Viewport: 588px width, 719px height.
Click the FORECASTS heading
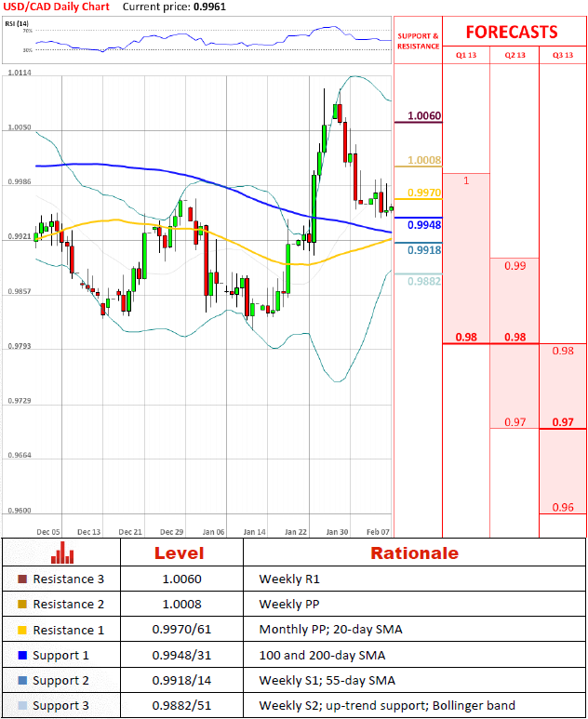(x=512, y=33)
